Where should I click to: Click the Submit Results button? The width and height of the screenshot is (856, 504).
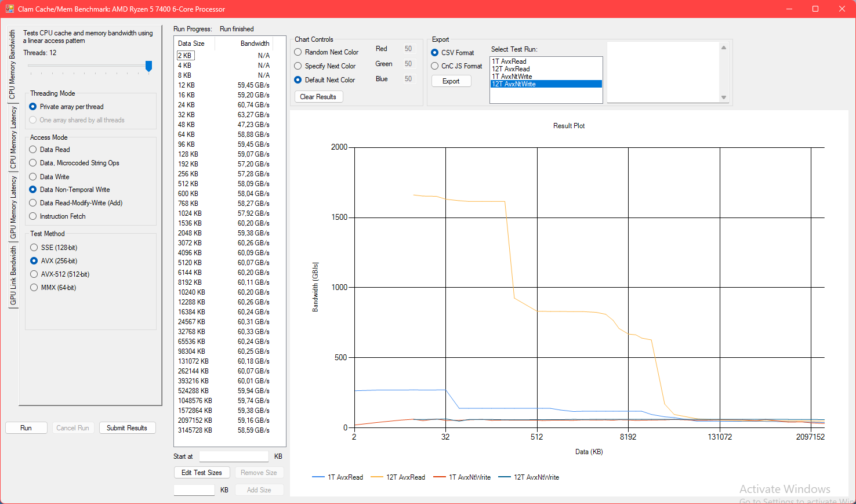[x=127, y=428]
